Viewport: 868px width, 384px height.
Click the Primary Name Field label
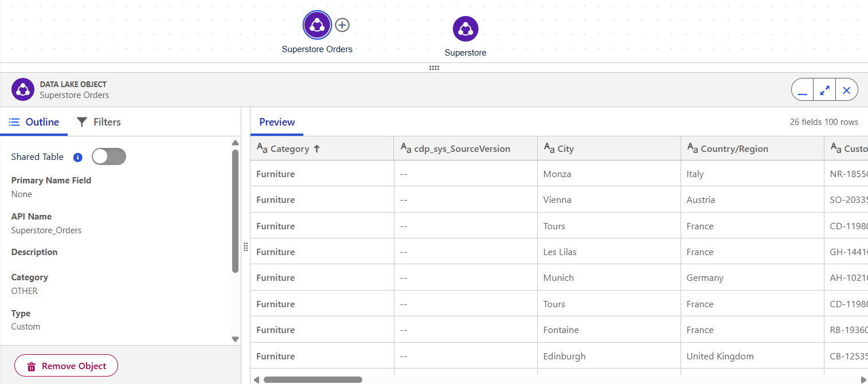tap(51, 181)
